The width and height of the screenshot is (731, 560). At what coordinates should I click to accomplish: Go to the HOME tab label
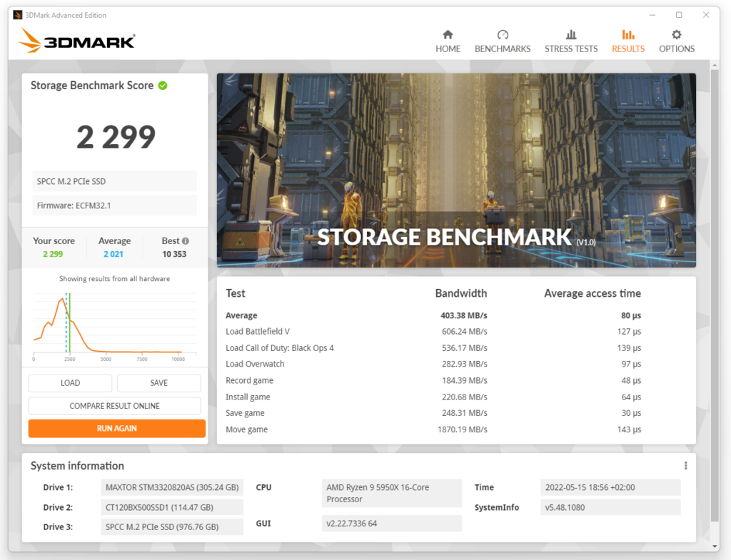448,49
